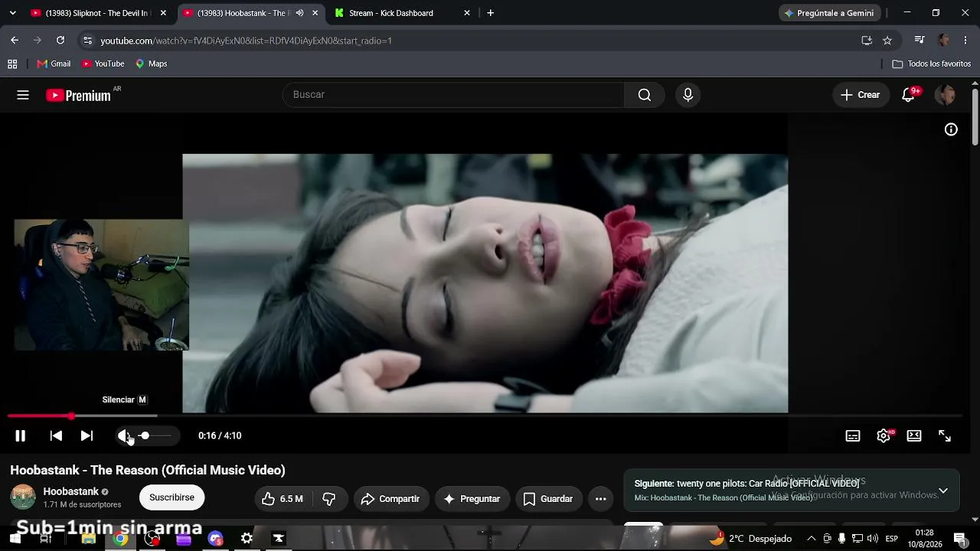Switch to theater mode view

[914, 435]
